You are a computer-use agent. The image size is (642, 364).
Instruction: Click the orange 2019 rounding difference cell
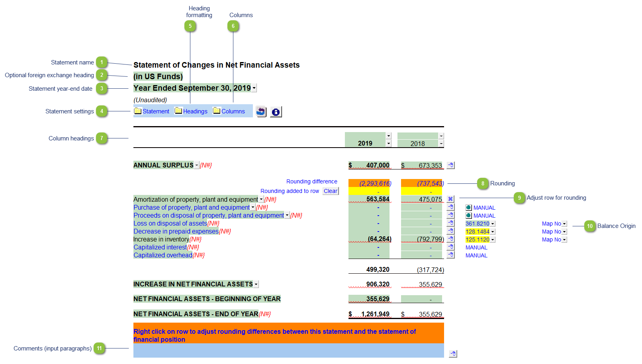[369, 183]
